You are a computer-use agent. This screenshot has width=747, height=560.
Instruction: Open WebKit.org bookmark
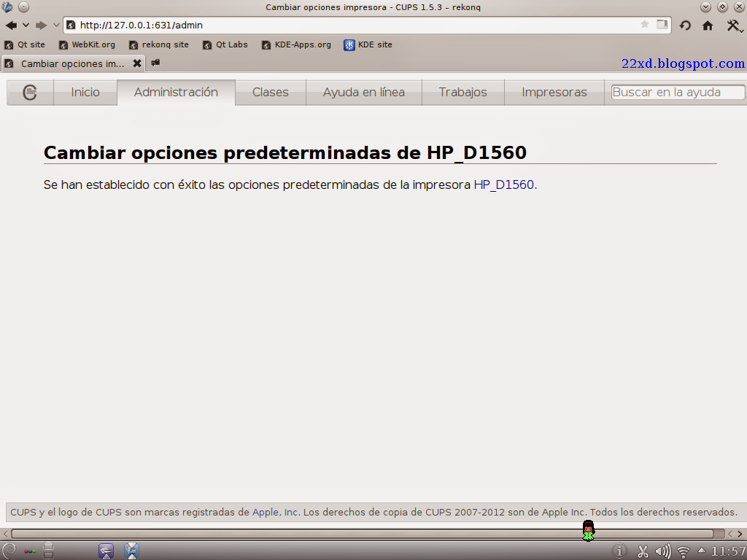click(x=88, y=44)
